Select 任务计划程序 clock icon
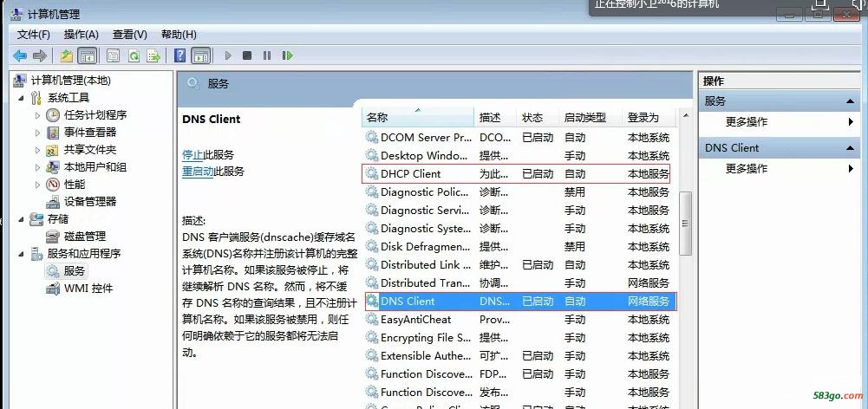Screen dimensions: 868x409 [53, 115]
